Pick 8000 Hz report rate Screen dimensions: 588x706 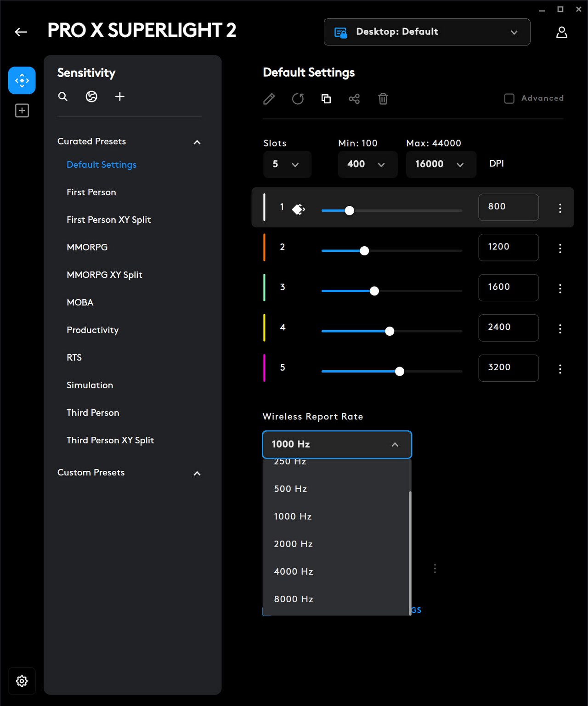click(x=336, y=599)
